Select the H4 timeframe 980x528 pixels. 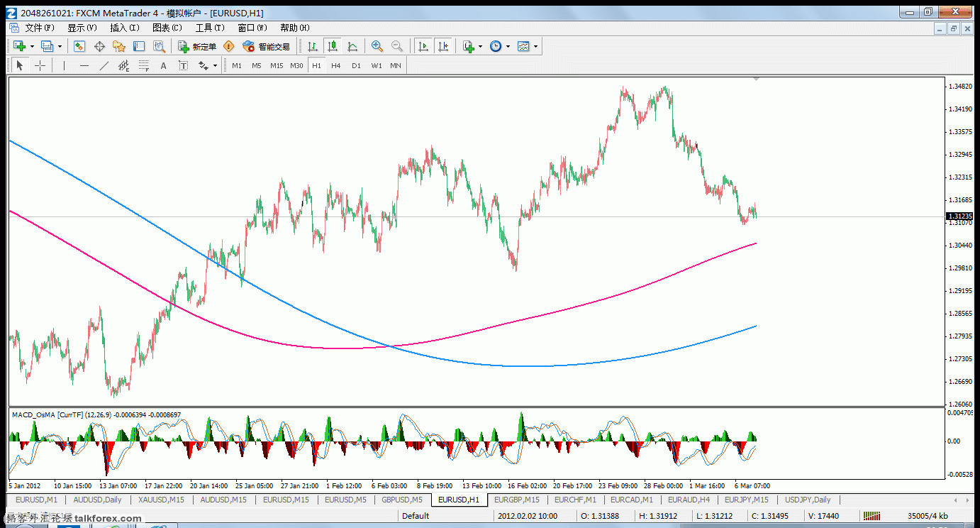click(336, 65)
